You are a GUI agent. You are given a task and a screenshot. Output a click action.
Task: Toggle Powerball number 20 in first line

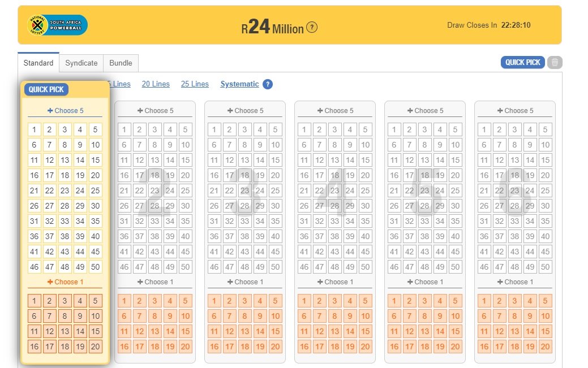click(95, 347)
